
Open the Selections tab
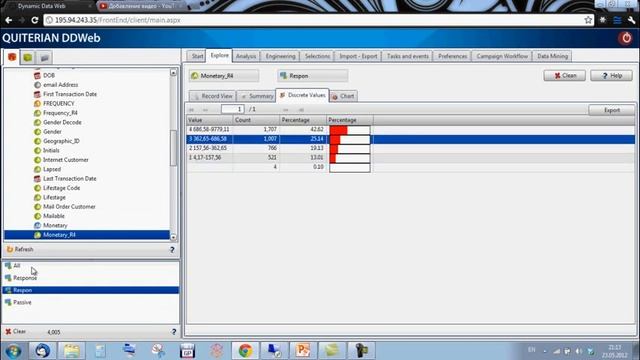coord(317,56)
